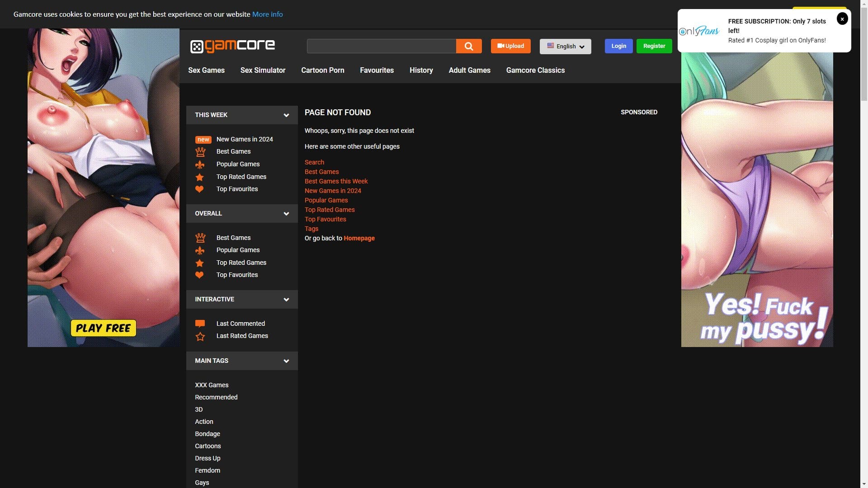Click the 'FREE SUBSCRIPTION' notification text
Screen dimensions: 868x488
click(777, 26)
